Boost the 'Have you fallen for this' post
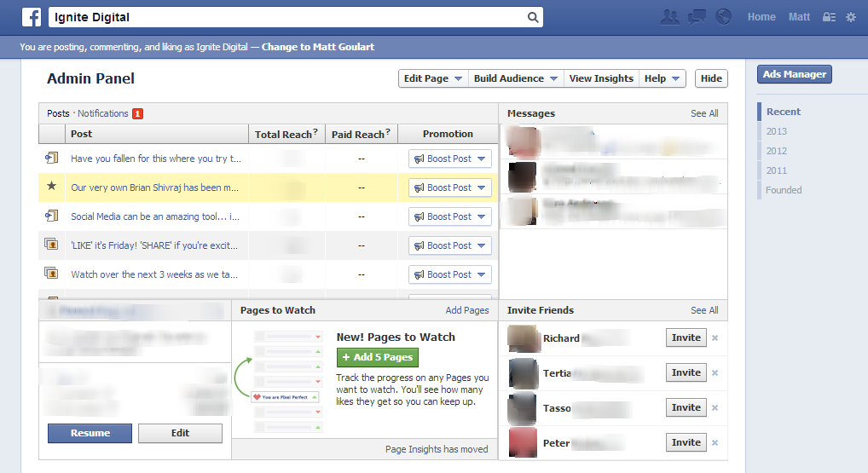The image size is (868, 473). point(449,159)
